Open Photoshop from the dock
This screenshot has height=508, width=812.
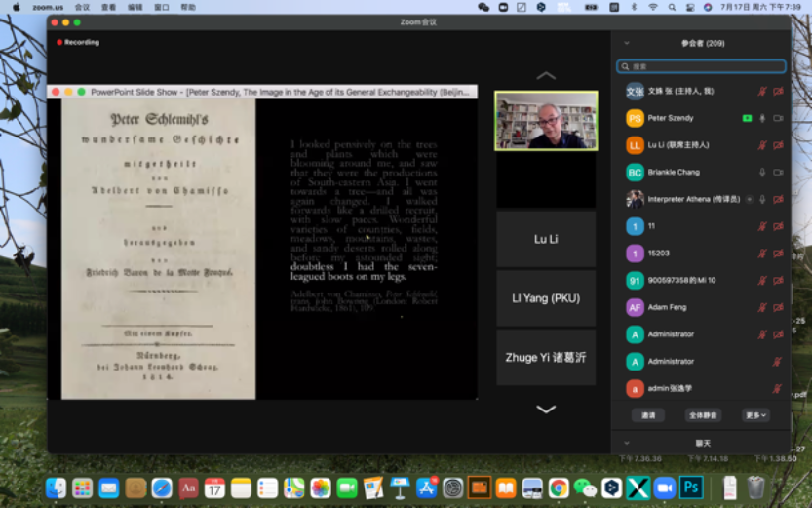(691, 488)
